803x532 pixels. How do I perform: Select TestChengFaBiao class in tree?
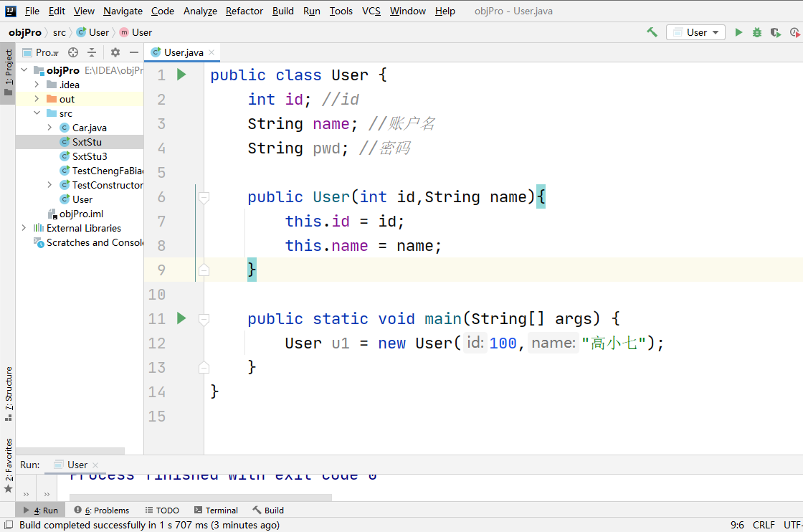click(80, 171)
